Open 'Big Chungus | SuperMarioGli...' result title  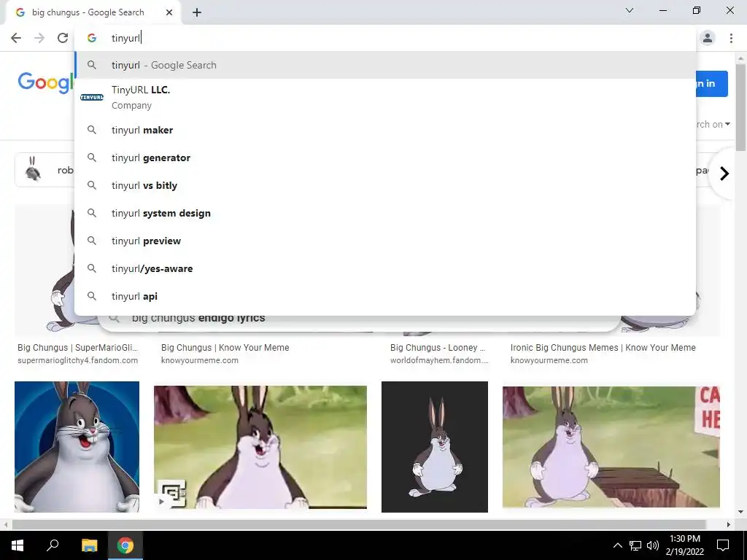click(x=77, y=348)
